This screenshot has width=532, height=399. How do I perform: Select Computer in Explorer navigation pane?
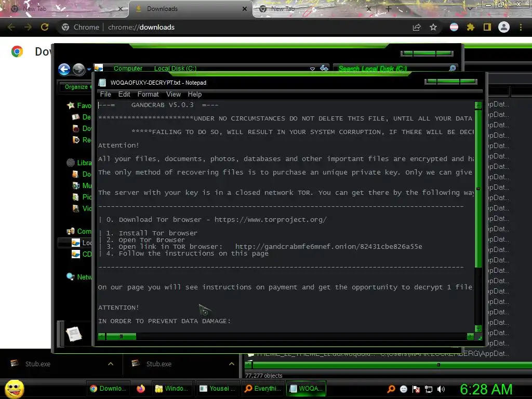tap(79, 231)
